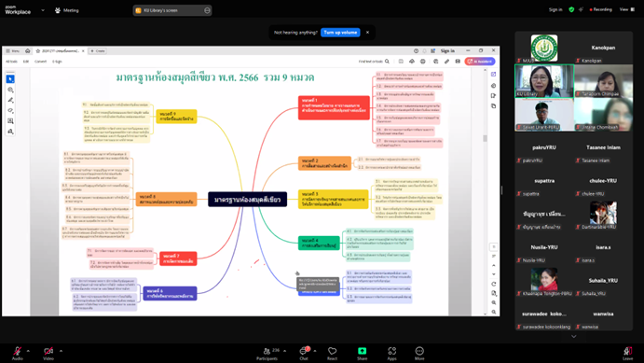Show more participants with down chevron
The width and height of the screenshot is (644, 363).
(x=574, y=336)
